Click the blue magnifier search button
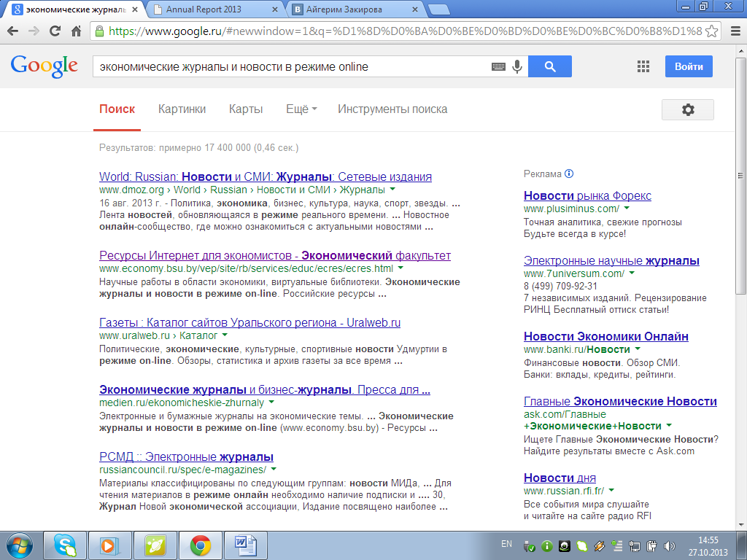This screenshot has height=560, width=747. point(550,66)
